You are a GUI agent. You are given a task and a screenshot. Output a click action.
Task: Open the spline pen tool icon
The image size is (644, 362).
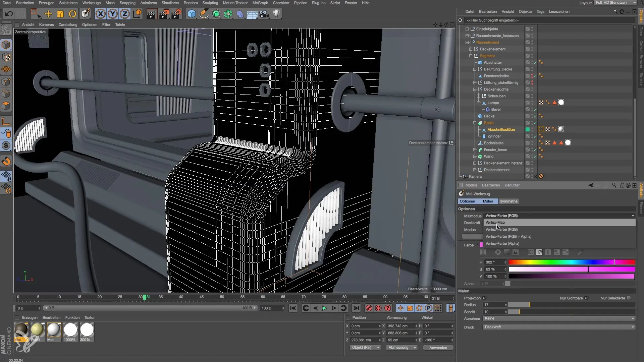(204, 14)
